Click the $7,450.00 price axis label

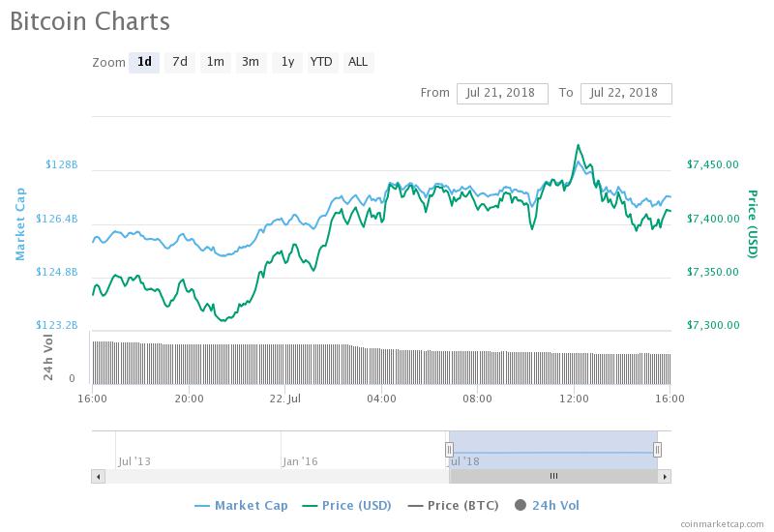[713, 164]
